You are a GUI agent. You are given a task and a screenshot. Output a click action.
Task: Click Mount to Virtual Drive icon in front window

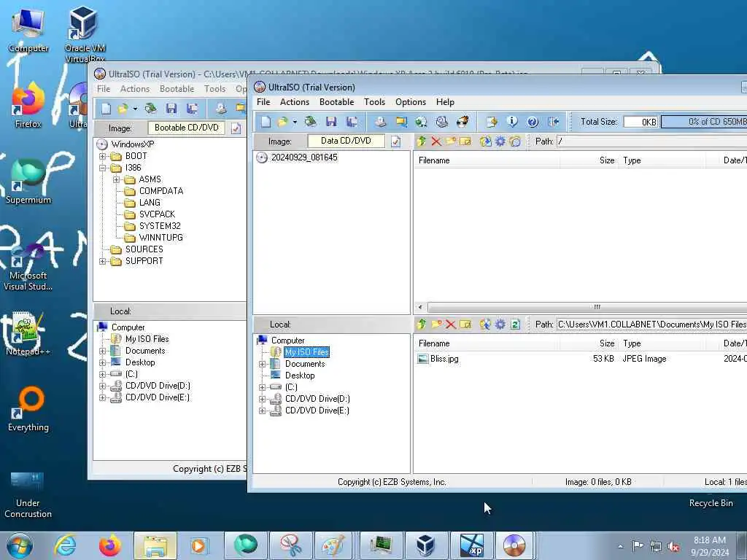pos(442,122)
